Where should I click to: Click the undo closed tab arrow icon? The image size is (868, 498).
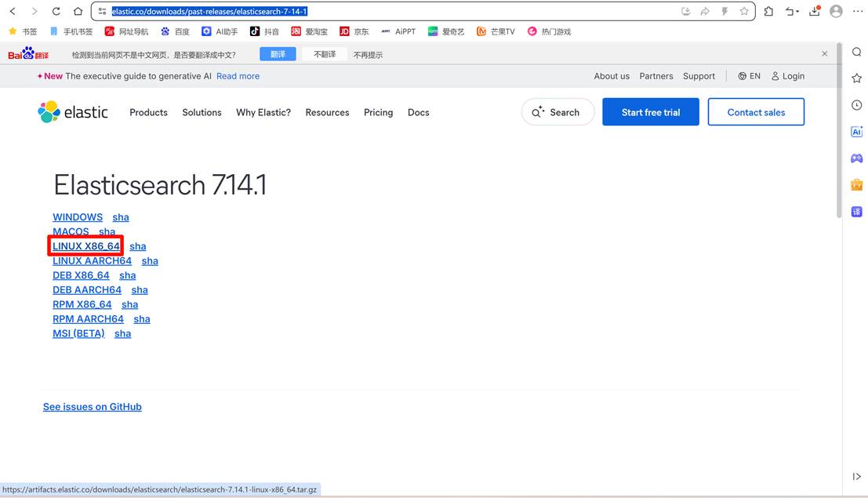[790, 11]
